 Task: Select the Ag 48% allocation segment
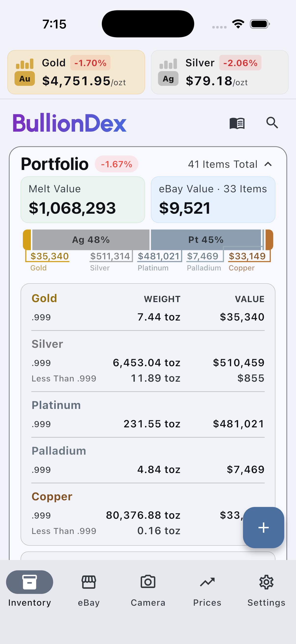click(x=91, y=240)
